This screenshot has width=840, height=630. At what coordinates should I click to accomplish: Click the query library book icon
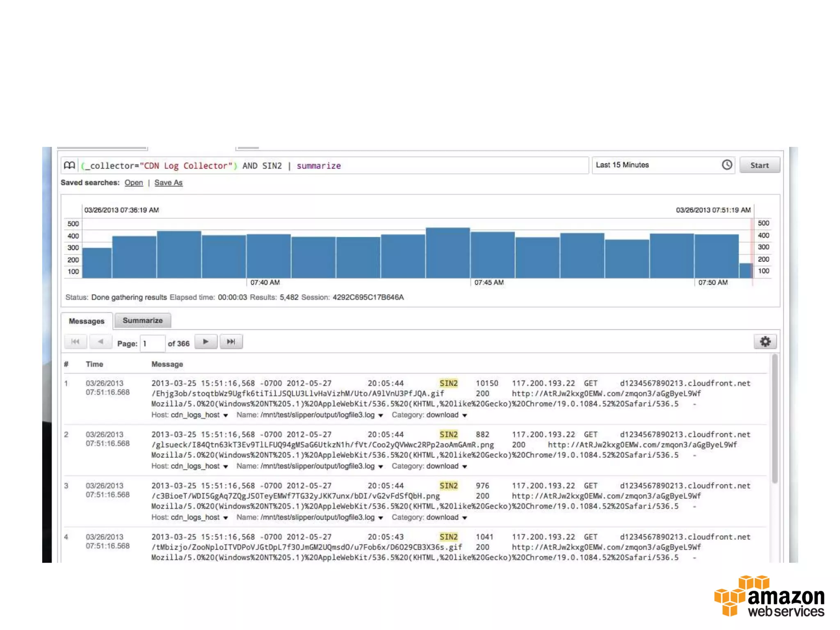point(69,165)
